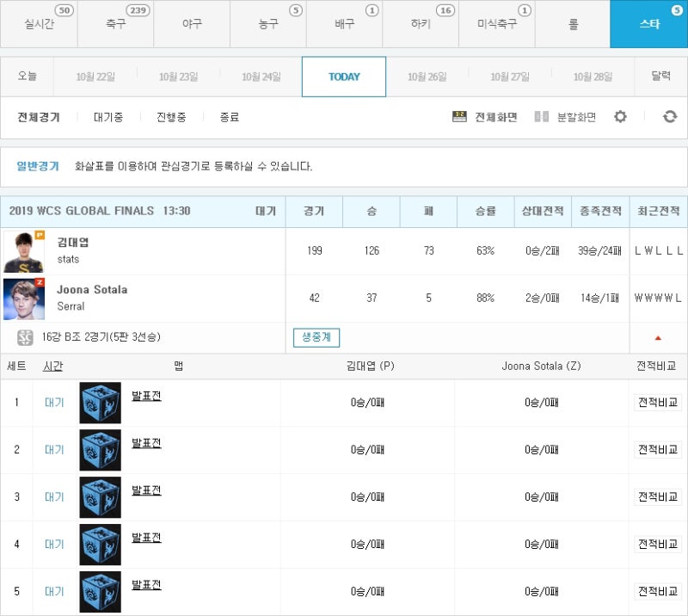Select the 10월 26일 date

tap(427, 77)
